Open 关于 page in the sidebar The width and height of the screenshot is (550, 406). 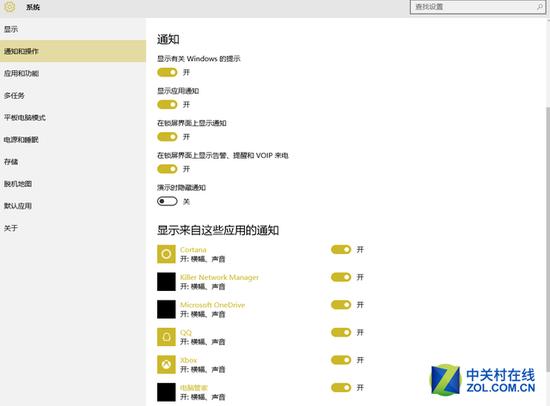pyautogui.click(x=73, y=228)
